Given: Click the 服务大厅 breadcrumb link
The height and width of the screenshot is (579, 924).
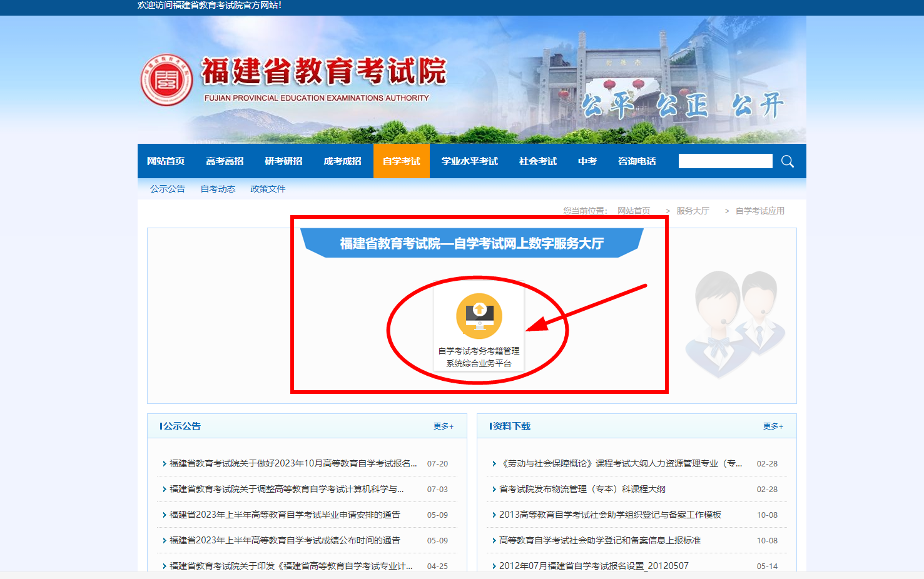Looking at the screenshot, I should [693, 211].
